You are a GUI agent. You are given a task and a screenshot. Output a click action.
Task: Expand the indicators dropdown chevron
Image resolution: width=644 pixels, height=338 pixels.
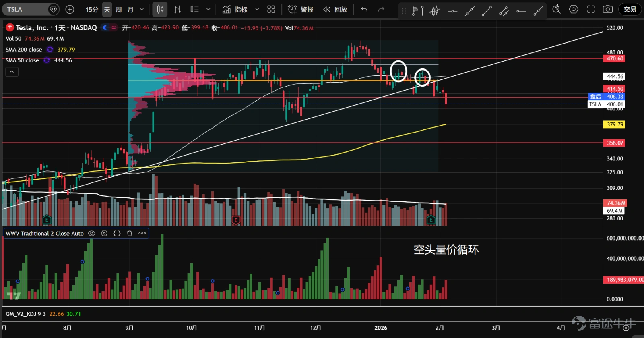pos(257,9)
